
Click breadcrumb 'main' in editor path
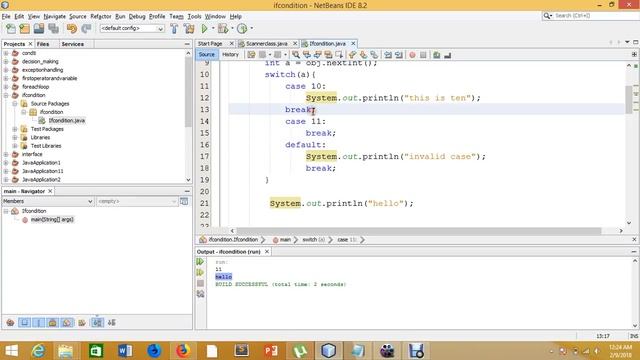285,240
